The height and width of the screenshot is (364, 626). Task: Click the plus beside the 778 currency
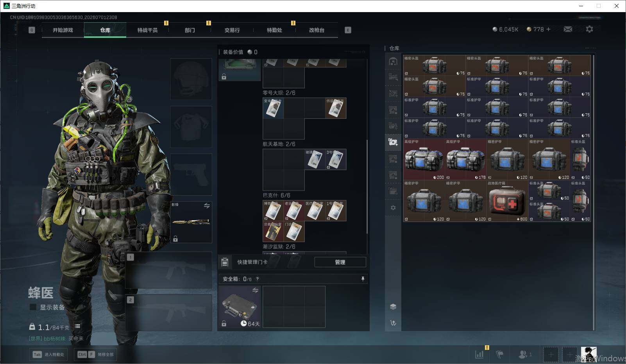[x=548, y=29]
